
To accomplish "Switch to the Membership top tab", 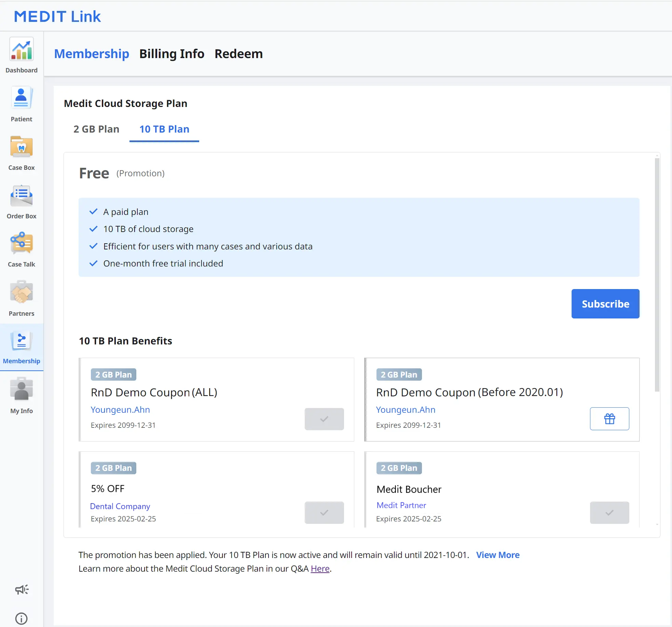I will pos(92,54).
